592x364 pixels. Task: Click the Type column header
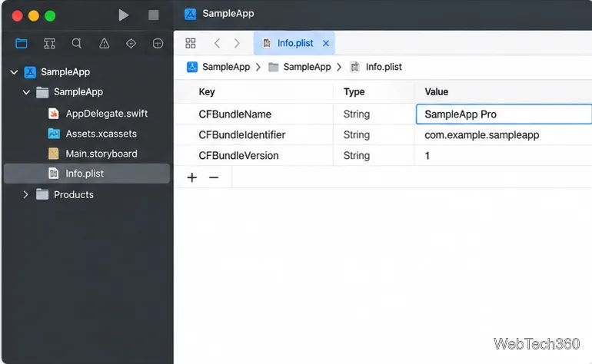354,91
